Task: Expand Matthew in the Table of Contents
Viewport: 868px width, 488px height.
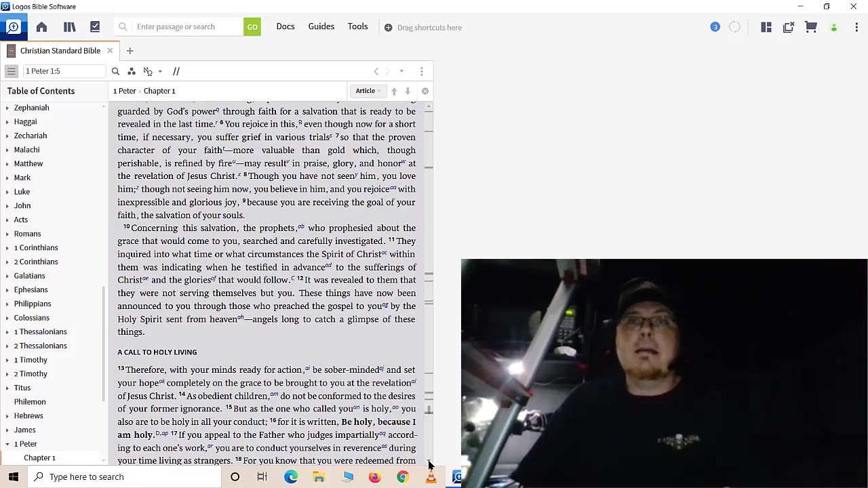Action: [7, 164]
